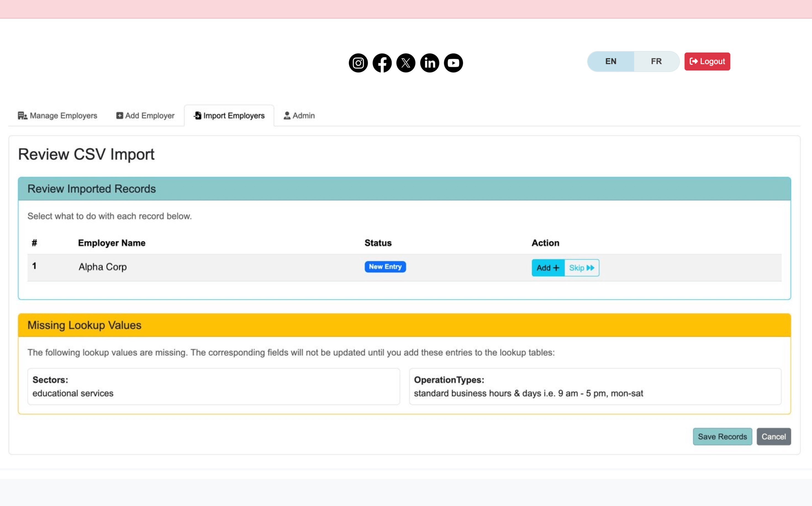Click the Cancel button
Image resolution: width=812 pixels, height=506 pixels.
774,436
